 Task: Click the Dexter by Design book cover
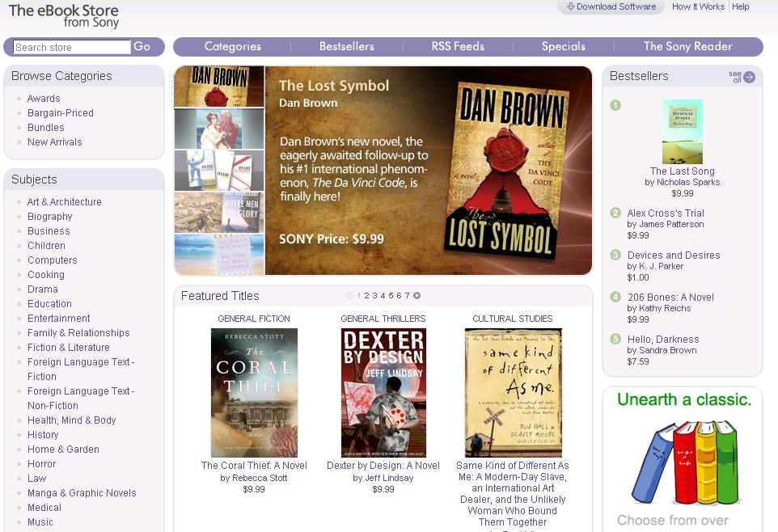[383, 393]
